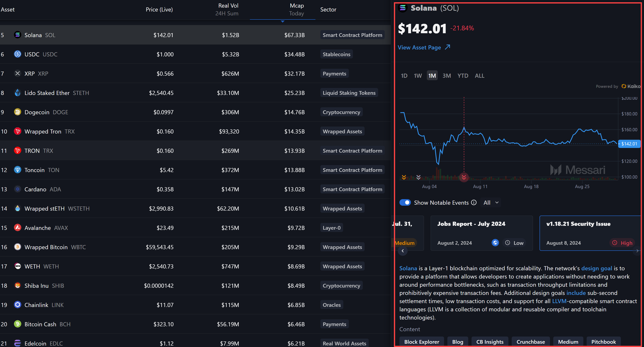Open the Pitchbook content button
The image size is (644, 347).
click(x=603, y=342)
